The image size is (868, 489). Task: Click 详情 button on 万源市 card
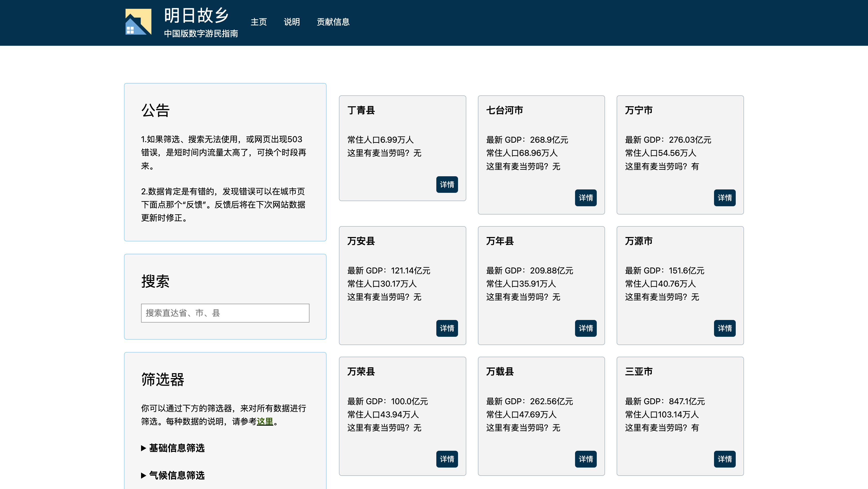(724, 328)
